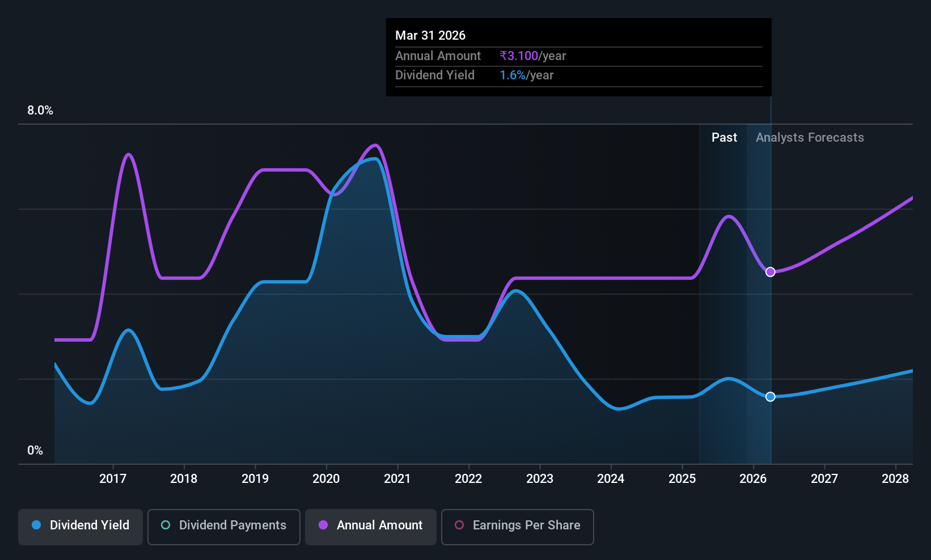The width and height of the screenshot is (931, 560).
Task: Select the purple Annual Amount data point marker
Action: [x=770, y=272]
